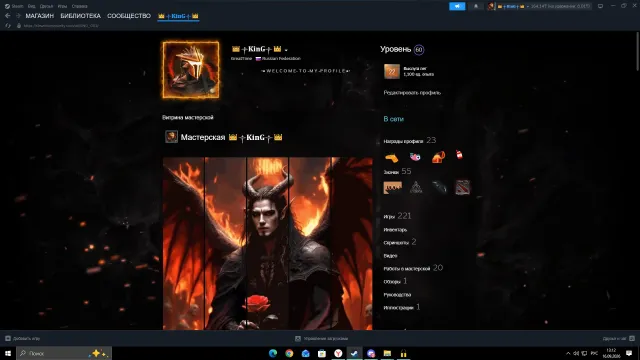Viewport: 640px width, 360px height.
Task: Open Скриншоты 2 link
Action: (x=400, y=242)
